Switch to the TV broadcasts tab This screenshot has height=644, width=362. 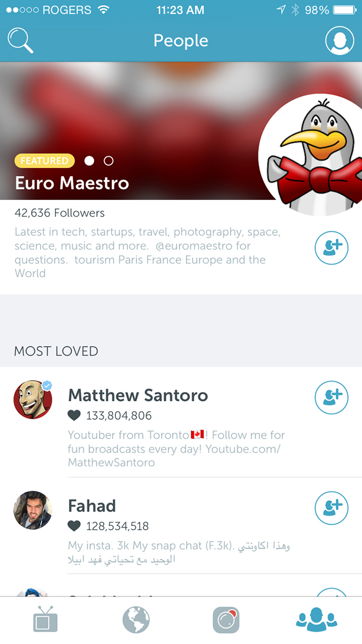[x=45, y=620]
